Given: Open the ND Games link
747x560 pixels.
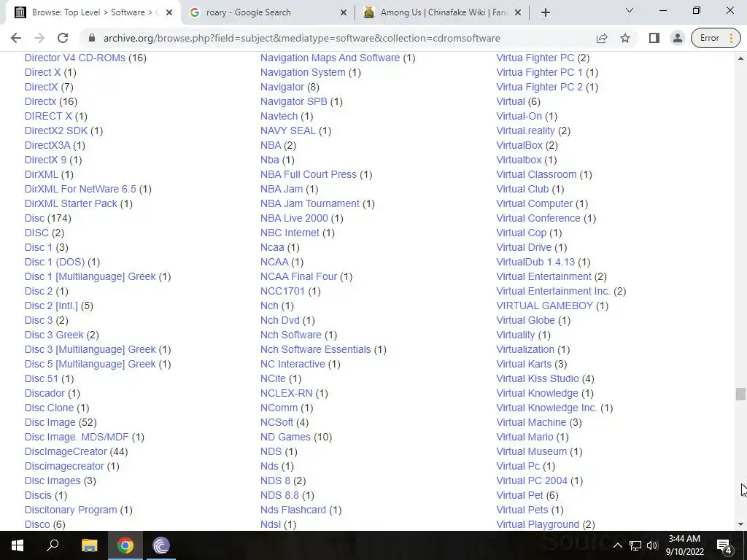Looking at the screenshot, I should pyautogui.click(x=285, y=437).
